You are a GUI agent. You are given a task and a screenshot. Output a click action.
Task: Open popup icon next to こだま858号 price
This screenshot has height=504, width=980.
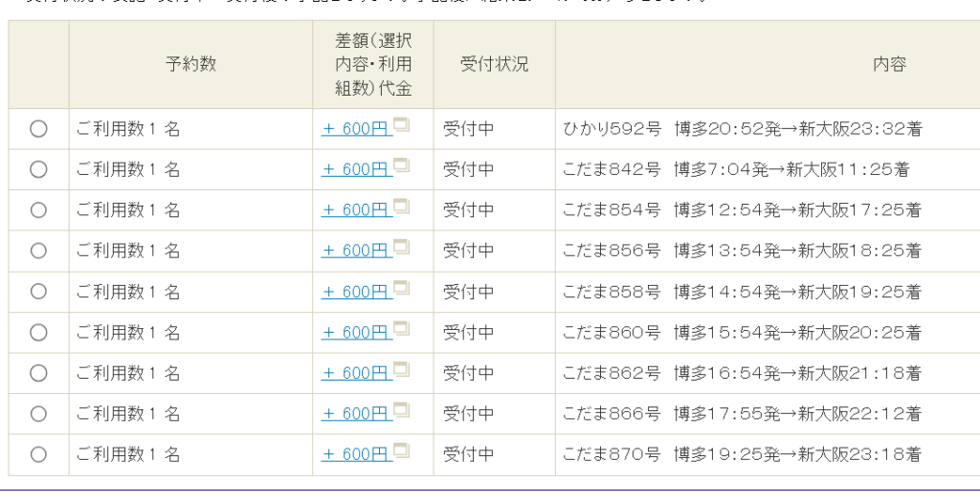402,288
